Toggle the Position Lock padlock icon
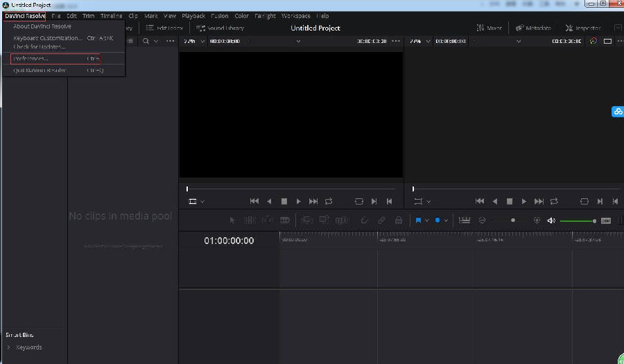The image size is (624, 364). tap(399, 220)
